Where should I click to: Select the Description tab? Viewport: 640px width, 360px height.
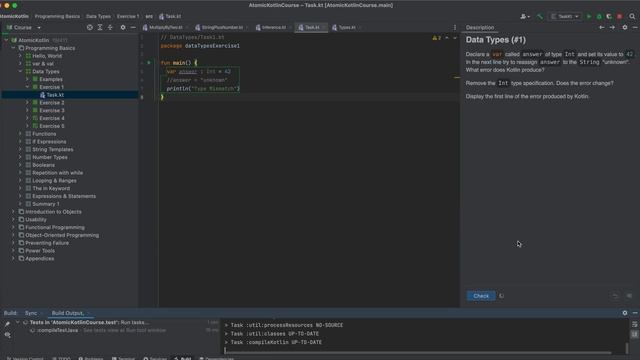(480, 27)
